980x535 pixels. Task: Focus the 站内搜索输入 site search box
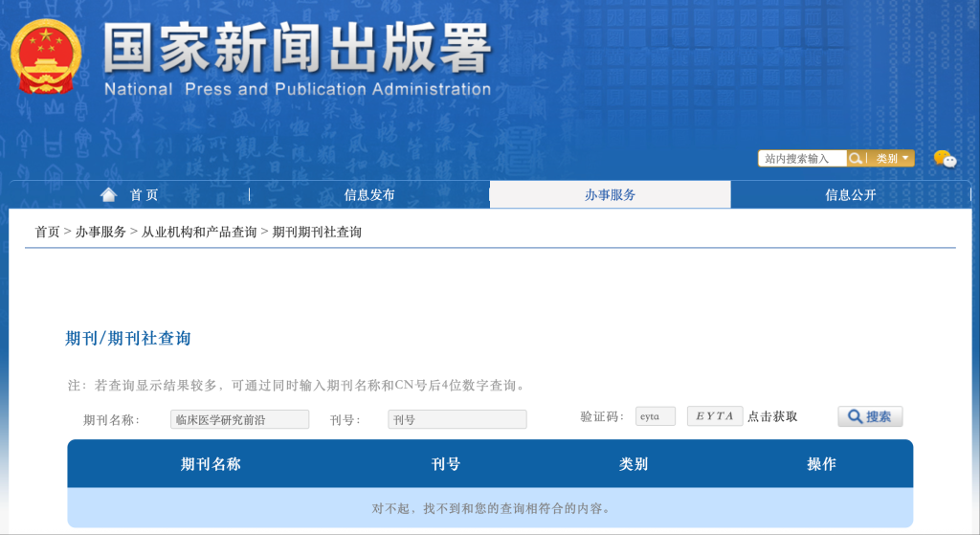point(802,159)
